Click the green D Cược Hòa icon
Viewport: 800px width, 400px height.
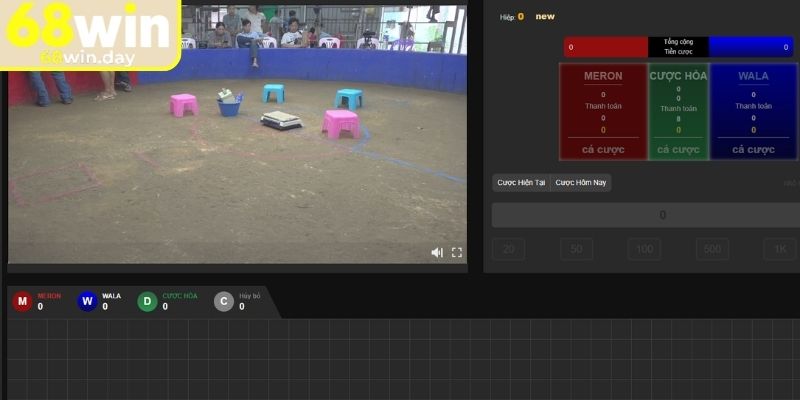click(x=147, y=301)
